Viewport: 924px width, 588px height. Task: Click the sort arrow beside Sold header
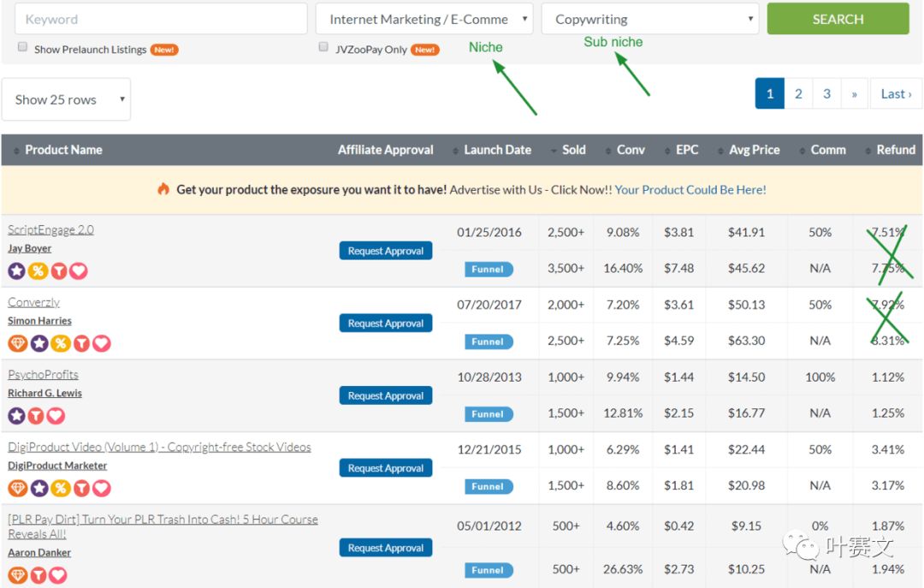554,151
